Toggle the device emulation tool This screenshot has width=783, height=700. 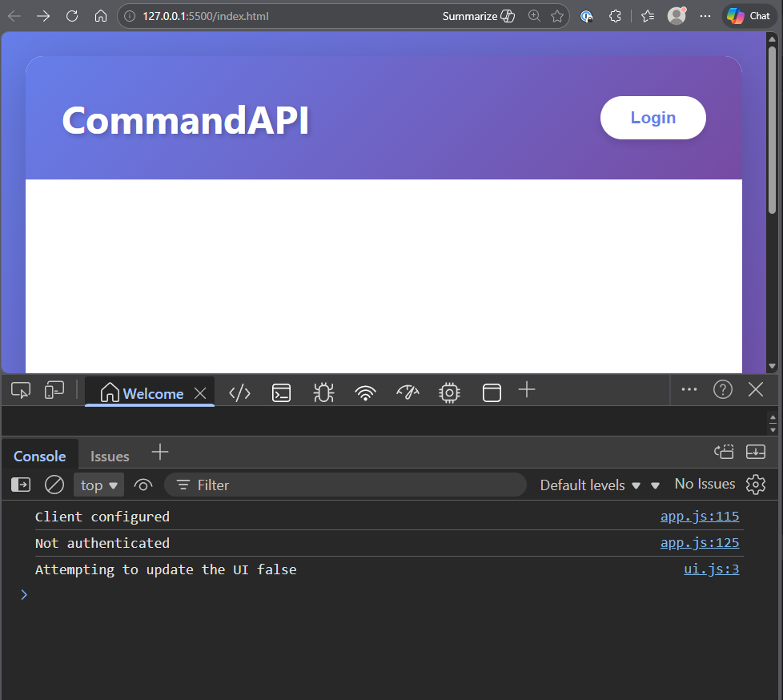pos(54,389)
